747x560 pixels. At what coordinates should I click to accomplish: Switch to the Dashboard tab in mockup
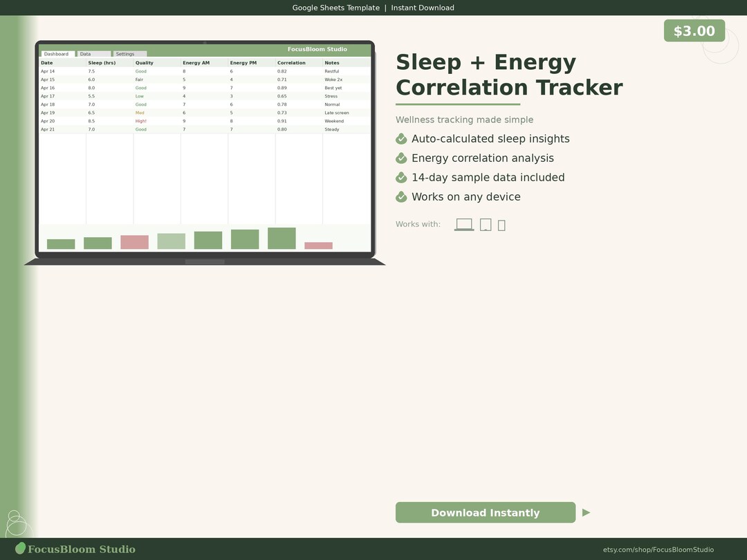57,54
